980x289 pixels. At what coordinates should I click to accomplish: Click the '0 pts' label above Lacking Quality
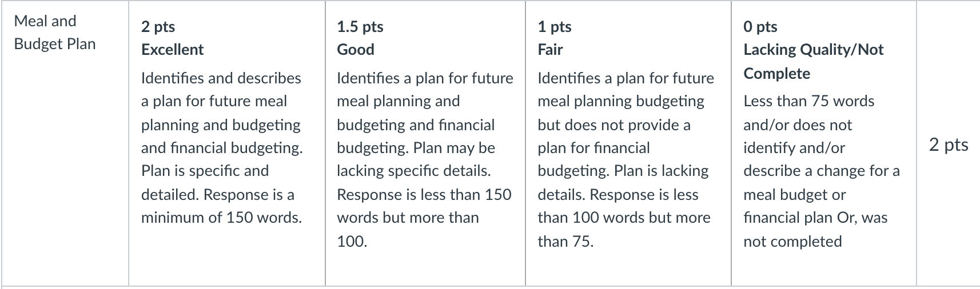click(x=760, y=27)
